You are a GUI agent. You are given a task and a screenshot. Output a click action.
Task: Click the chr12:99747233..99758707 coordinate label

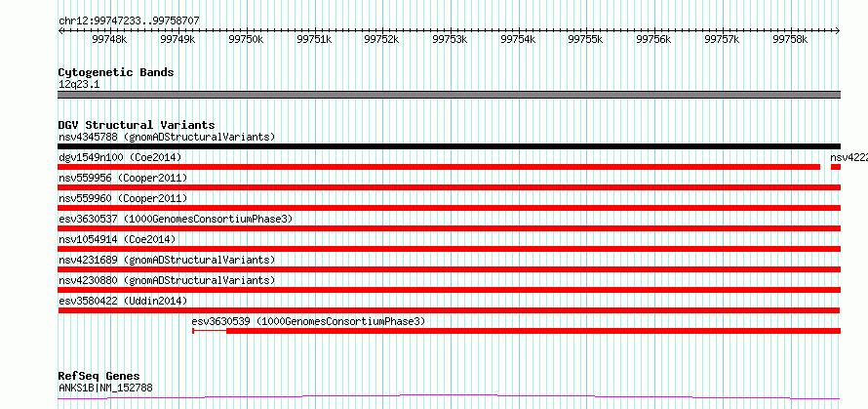(x=129, y=21)
